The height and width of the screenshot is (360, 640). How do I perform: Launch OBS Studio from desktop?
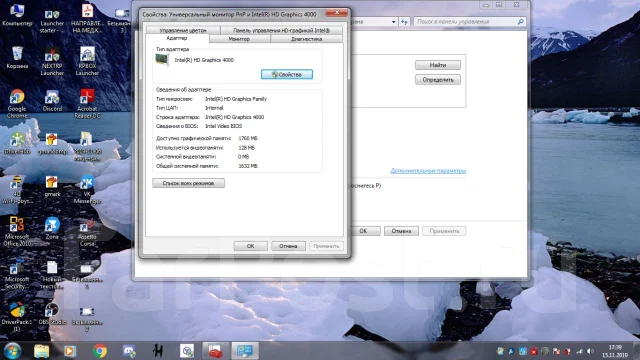pyautogui.click(x=52, y=314)
